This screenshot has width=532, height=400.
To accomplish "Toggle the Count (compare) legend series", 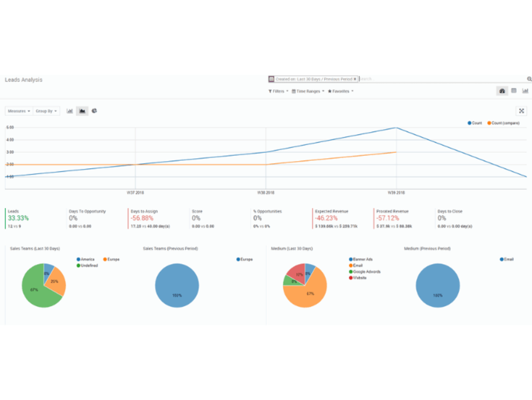I will 503,123.
